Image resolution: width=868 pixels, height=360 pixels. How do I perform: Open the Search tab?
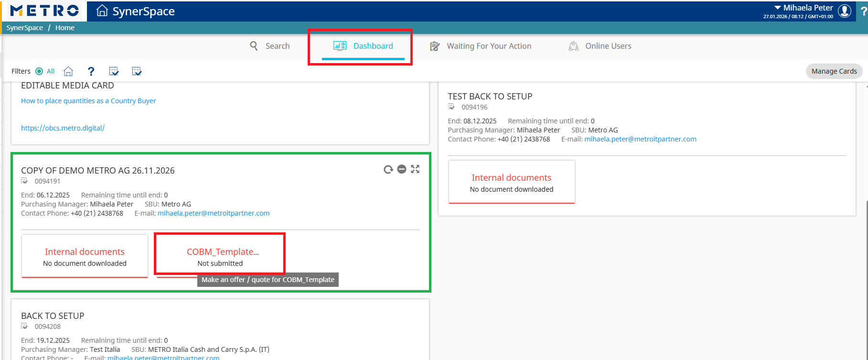[x=270, y=46]
